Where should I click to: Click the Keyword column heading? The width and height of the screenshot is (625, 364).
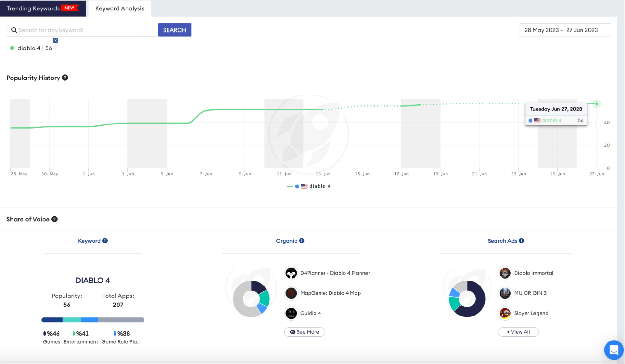[x=89, y=241]
